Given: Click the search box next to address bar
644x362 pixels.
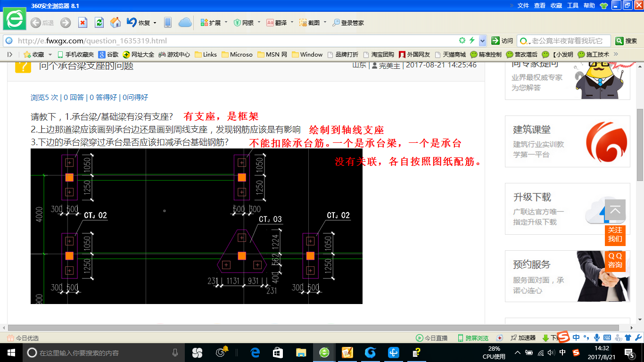Looking at the screenshot, I should click(563, 41).
